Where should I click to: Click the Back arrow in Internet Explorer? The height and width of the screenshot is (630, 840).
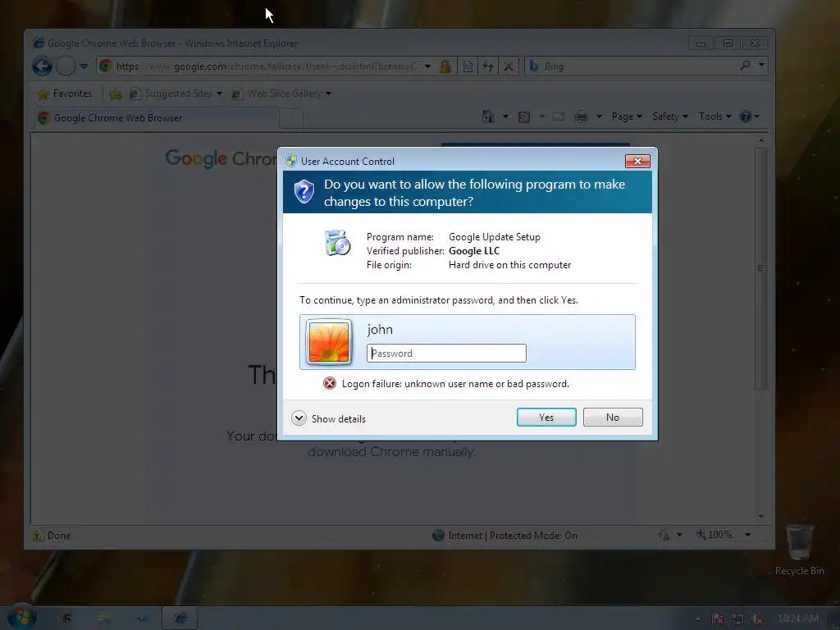(42, 66)
